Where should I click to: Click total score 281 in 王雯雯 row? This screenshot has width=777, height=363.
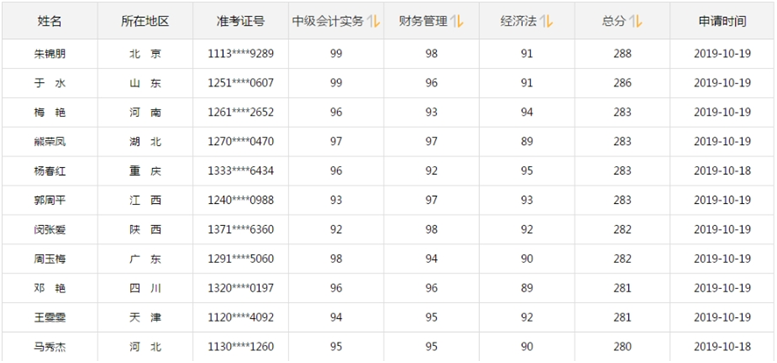click(x=622, y=317)
